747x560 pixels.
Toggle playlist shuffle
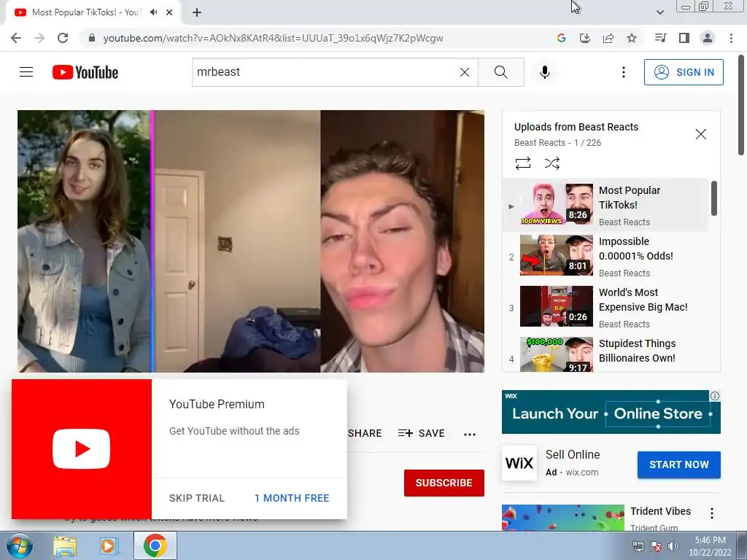pyautogui.click(x=551, y=163)
